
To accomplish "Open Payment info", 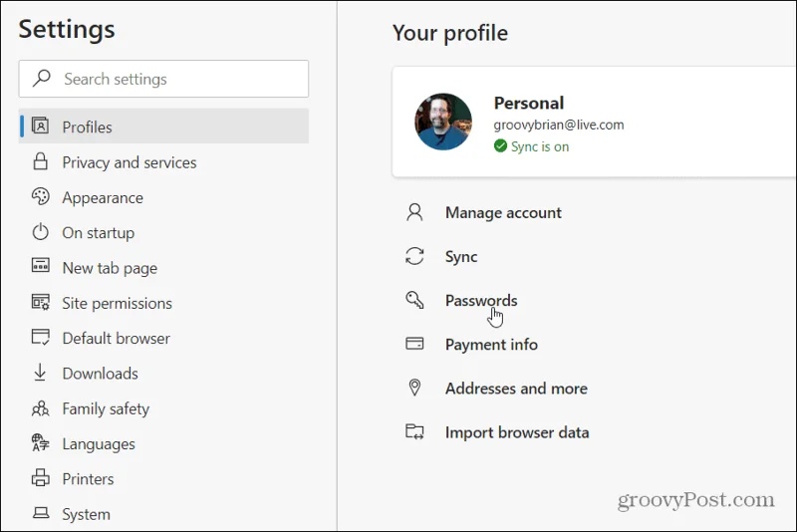I will (x=491, y=345).
